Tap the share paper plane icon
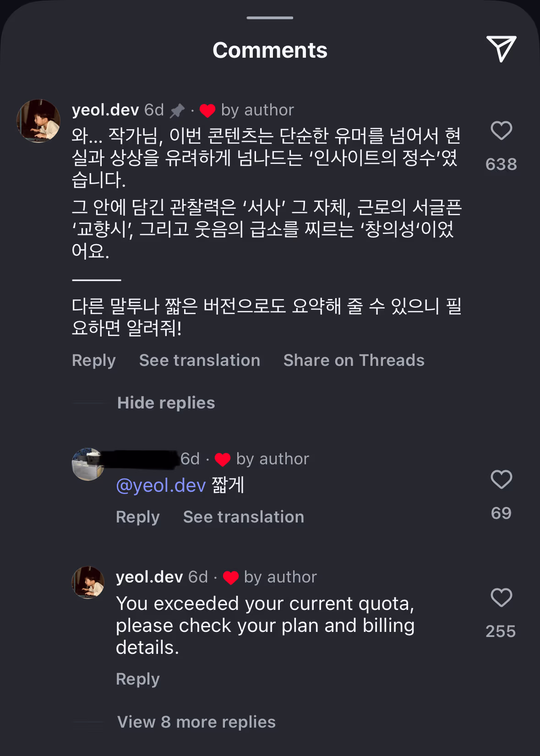 point(501,49)
